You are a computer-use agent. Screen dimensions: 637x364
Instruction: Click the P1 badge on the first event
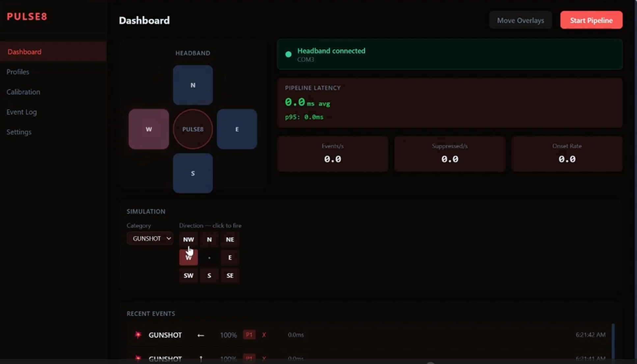(249, 335)
